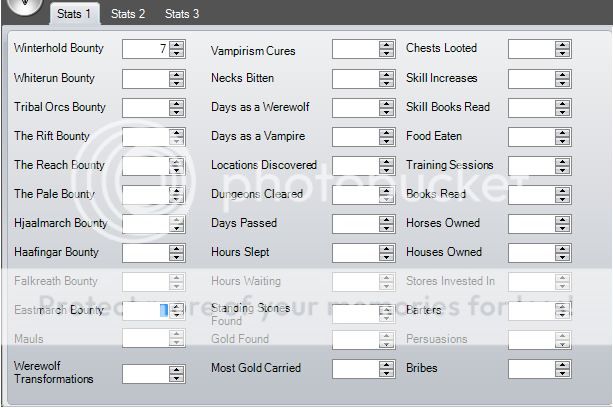
Task: Open the Stats 3 tab
Action: [x=182, y=14]
